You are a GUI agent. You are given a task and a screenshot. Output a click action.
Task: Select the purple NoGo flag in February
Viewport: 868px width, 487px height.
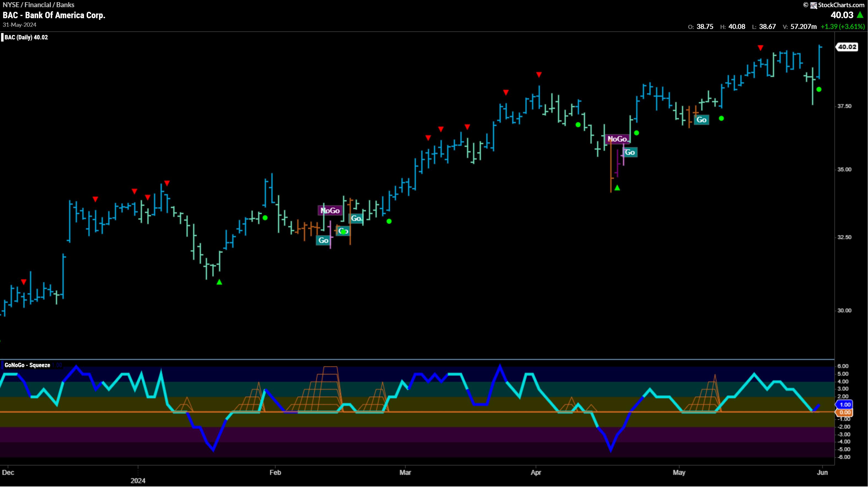pyautogui.click(x=330, y=211)
